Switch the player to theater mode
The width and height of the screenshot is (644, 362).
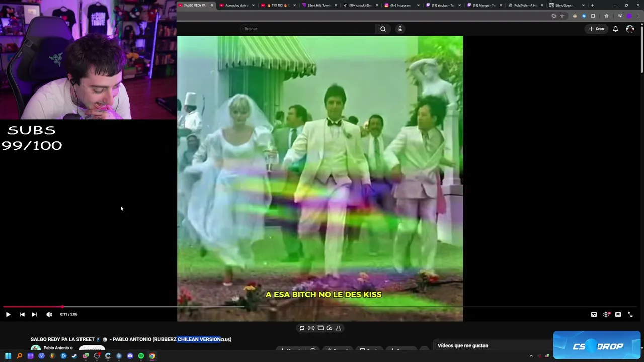(618, 314)
